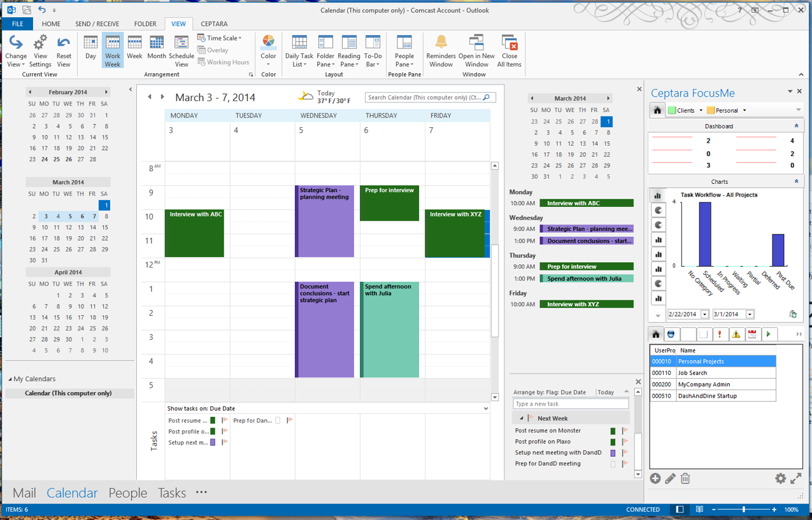Adjust the zoom slider handle in status bar
This screenshot has height=520, width=812.
[x=743, y=510]
